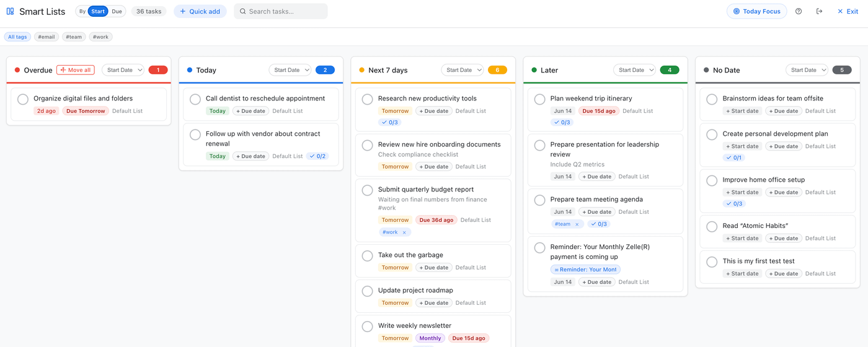The height and width of the screenshot is (347, 868).
Task: Open Start Date dropdown in No Date column
Action: tap(807, 70)
